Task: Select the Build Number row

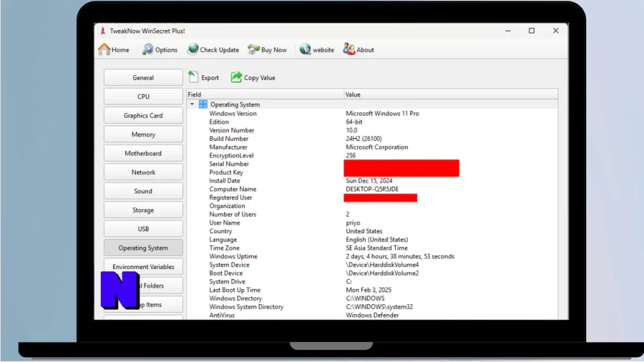Action: 372,139
